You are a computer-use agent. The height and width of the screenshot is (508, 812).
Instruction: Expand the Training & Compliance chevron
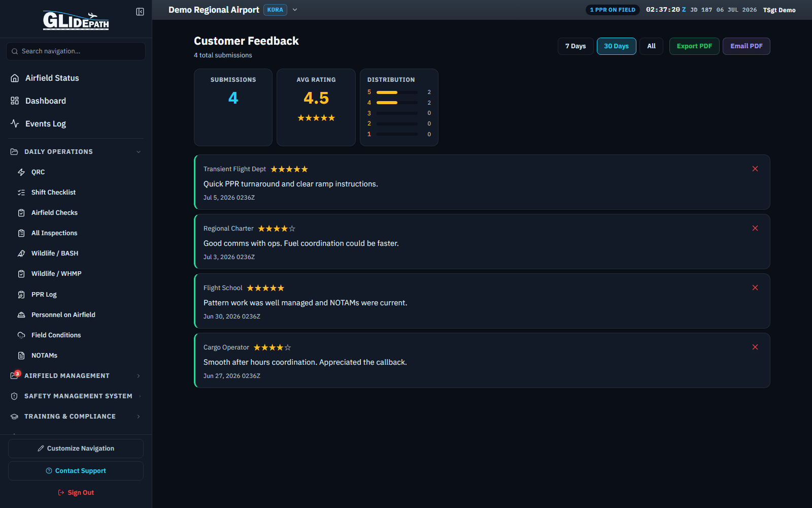tap(139, 417)
